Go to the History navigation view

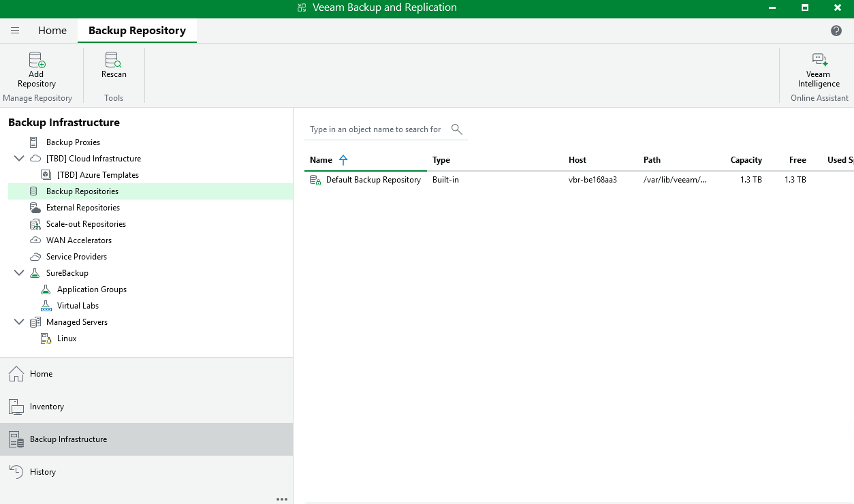coord(42,472)
